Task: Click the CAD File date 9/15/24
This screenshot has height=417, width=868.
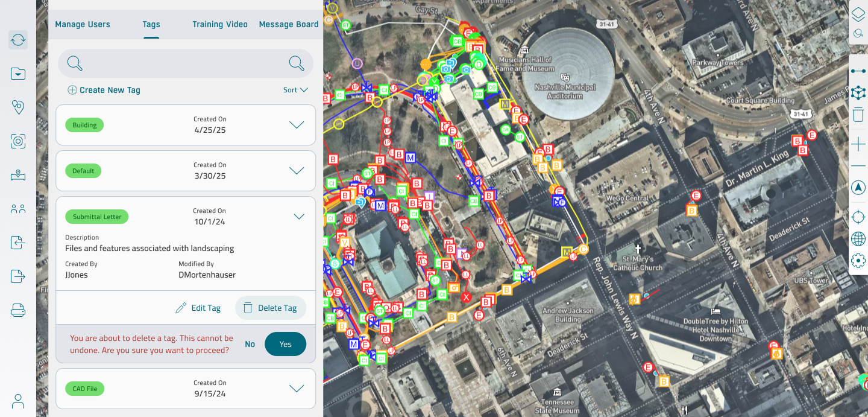Action: tap(210, 393)
